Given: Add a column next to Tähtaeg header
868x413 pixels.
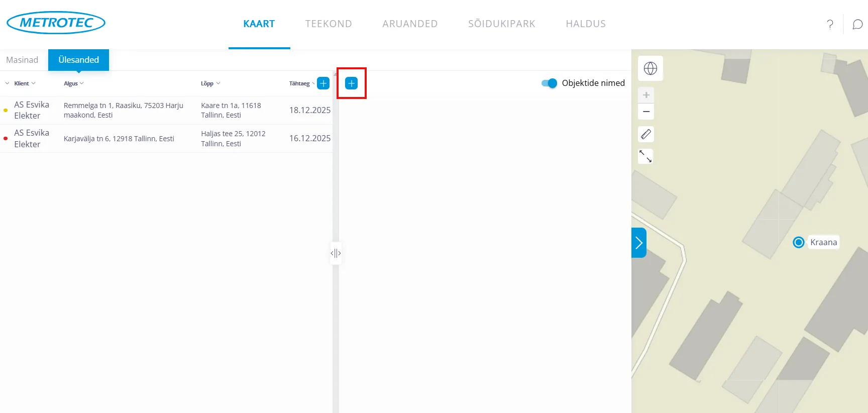Looking at the screenshot, I should coord(323,83).
